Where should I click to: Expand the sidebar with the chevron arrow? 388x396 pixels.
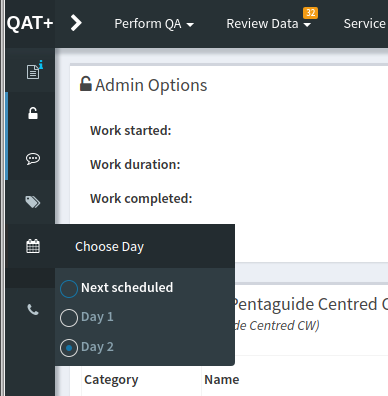coord(76,23)
